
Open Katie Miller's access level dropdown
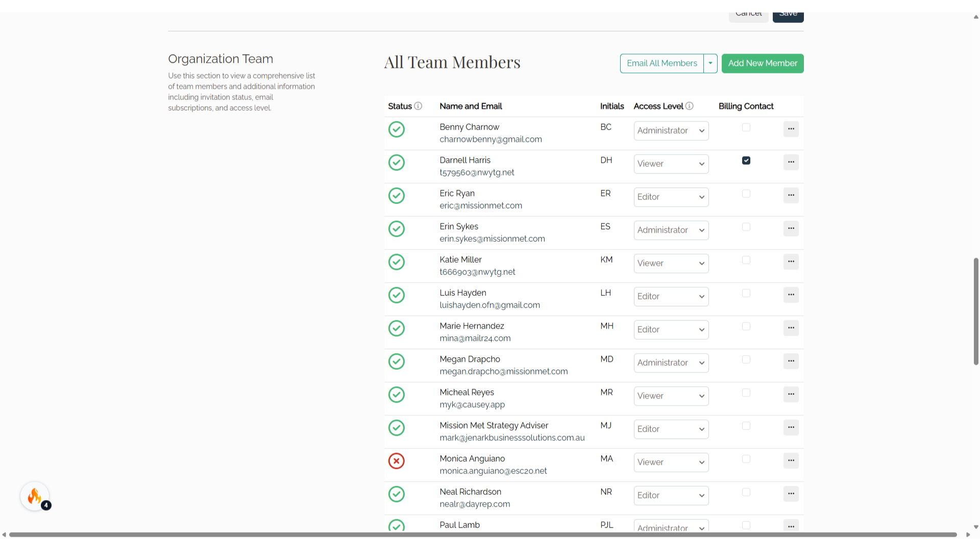pyautogui.click(x=671, y=263)
